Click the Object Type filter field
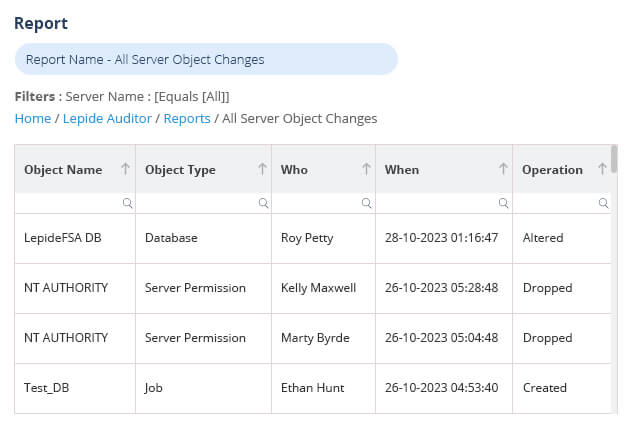The height and width of the screenshot is (430, 632). pos(204,203)
